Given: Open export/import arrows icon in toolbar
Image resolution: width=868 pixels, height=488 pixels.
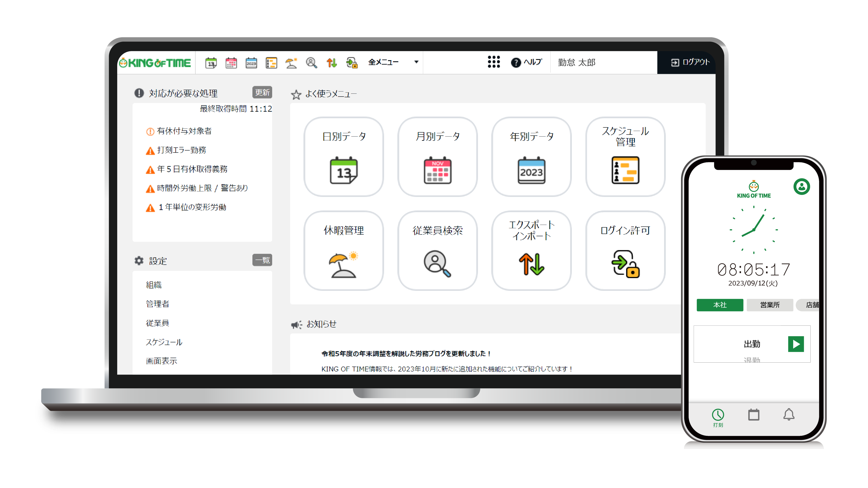Looking at the screenshot, I should pos(332,63).
